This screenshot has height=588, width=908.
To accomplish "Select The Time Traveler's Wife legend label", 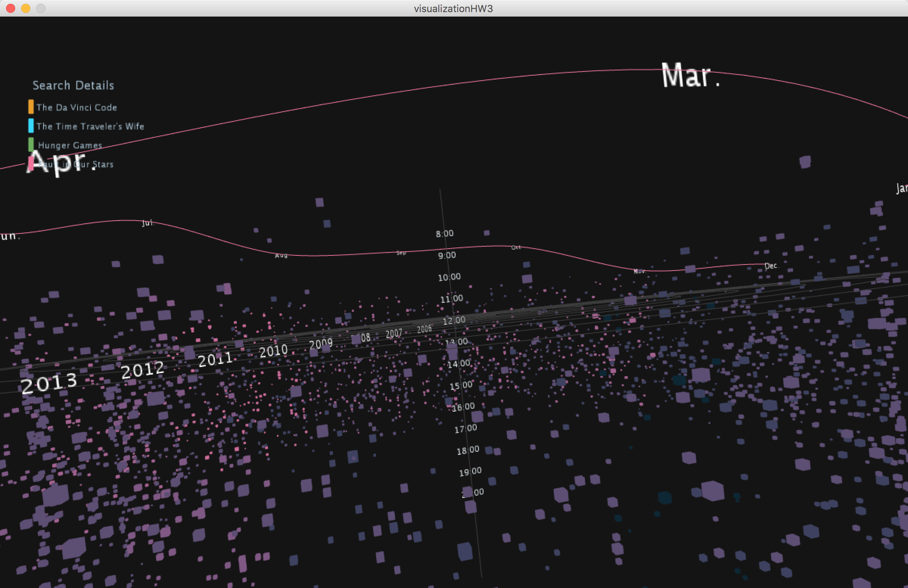I will click(x=90, y=126).
